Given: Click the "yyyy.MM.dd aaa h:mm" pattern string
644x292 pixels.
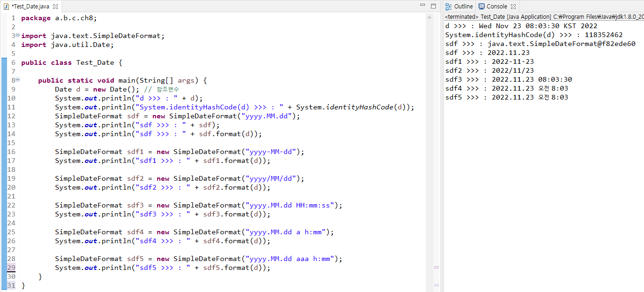Looking at the screenshot, I should (290, 259).
